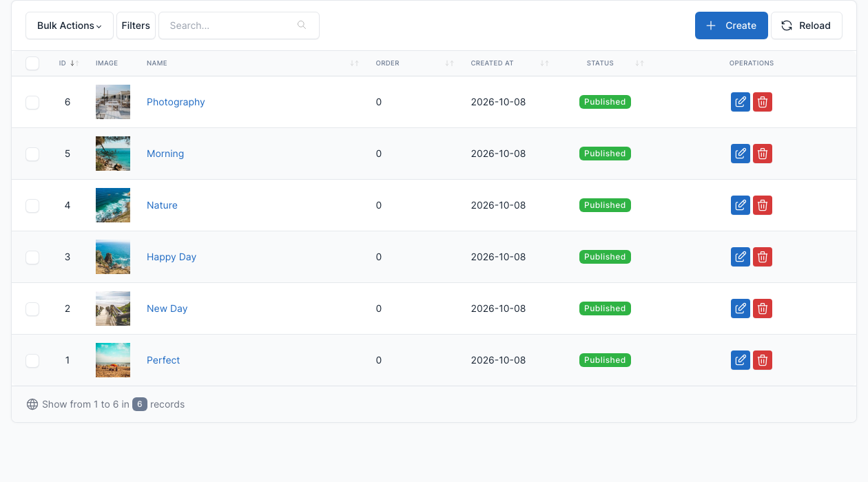Tick the select-all header checkbox

click(x=32, y=63)
